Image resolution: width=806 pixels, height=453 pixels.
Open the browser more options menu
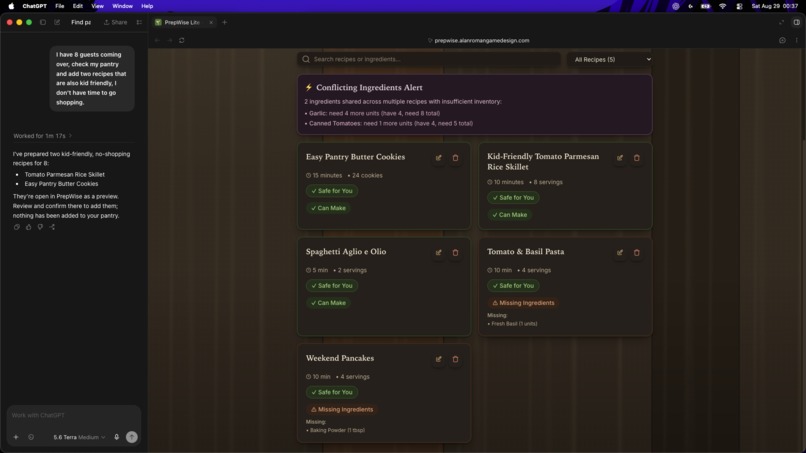(797, 40)
